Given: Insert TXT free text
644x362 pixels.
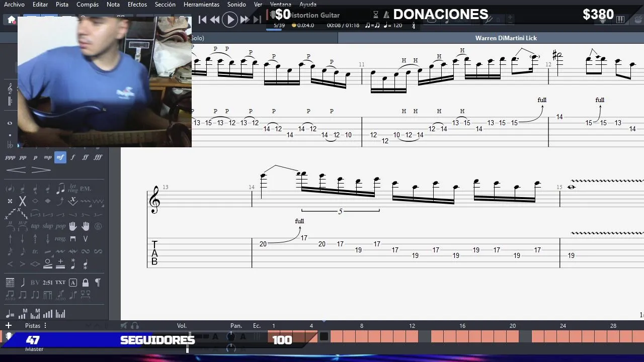Looking at the screenshot, I should point(60,283).
